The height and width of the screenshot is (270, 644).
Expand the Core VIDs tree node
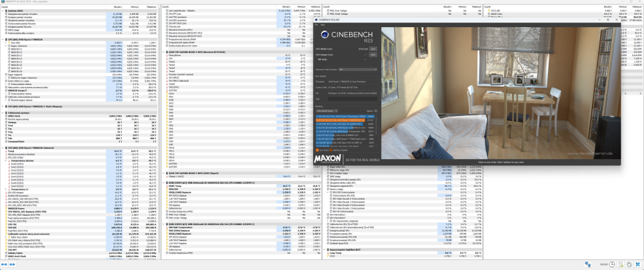point(5,42)
